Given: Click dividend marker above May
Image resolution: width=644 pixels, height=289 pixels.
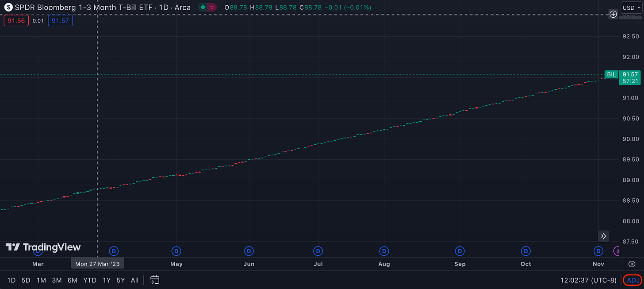Looking at the screenshot, I should 176,251.
